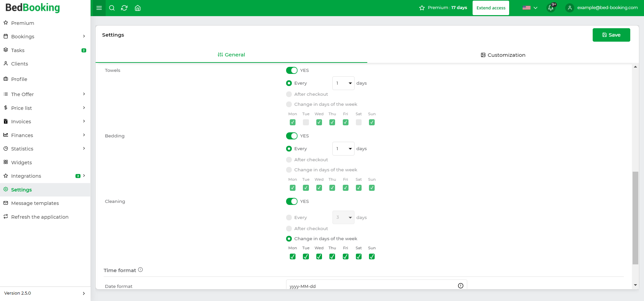Click the Message templates envelope icon
644x301 pixels.
pyautogui.click(x=6, y=203)
